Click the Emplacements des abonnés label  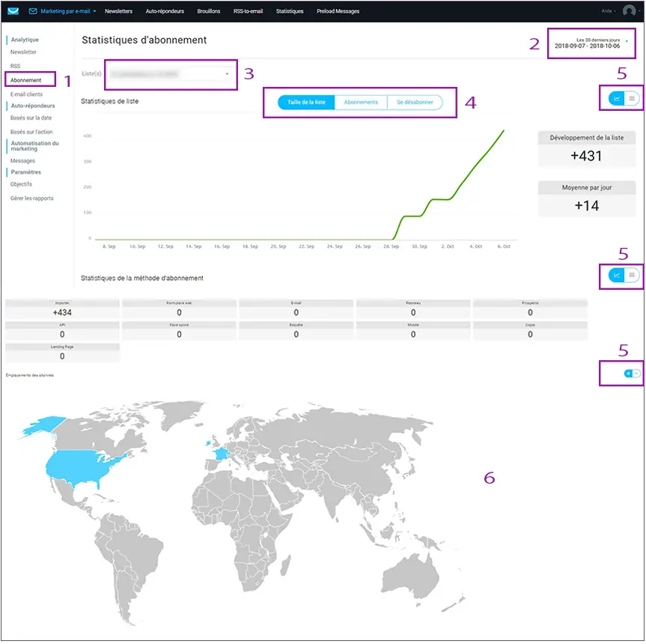pos(30,375)
